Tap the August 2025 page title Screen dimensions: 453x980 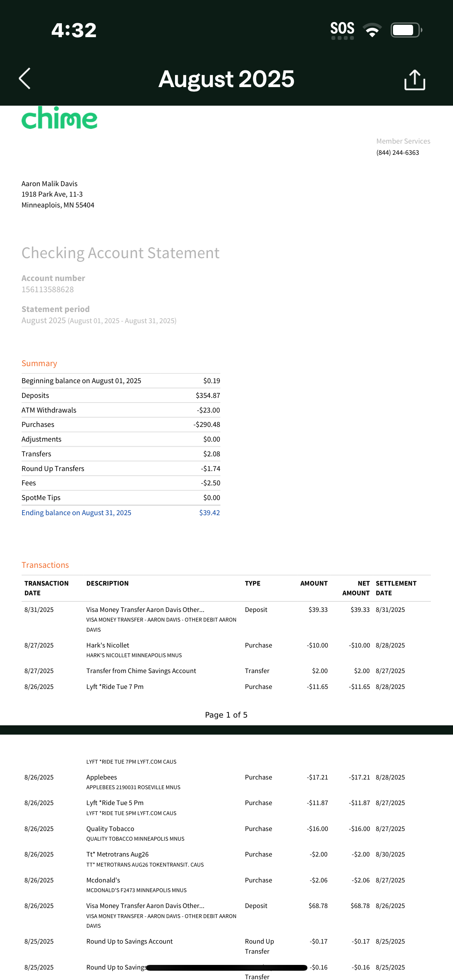pyautogui.click(x=226, y=79)
